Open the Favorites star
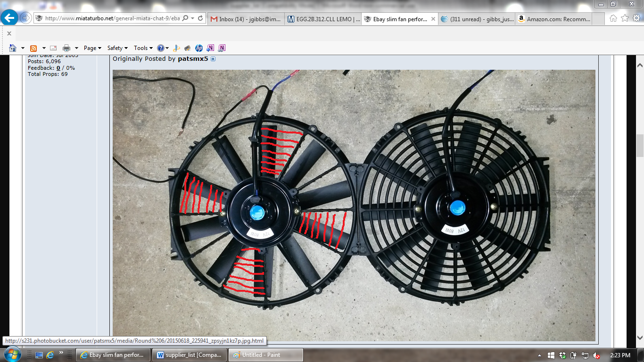The height and width of the screenshot is (362, 644). pyautogui.click(x=625, y=18)
